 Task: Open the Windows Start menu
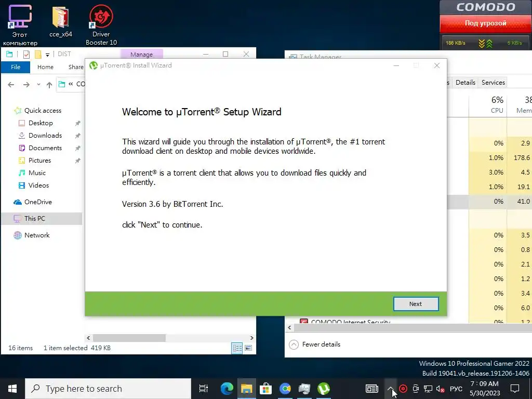point(12,389)
